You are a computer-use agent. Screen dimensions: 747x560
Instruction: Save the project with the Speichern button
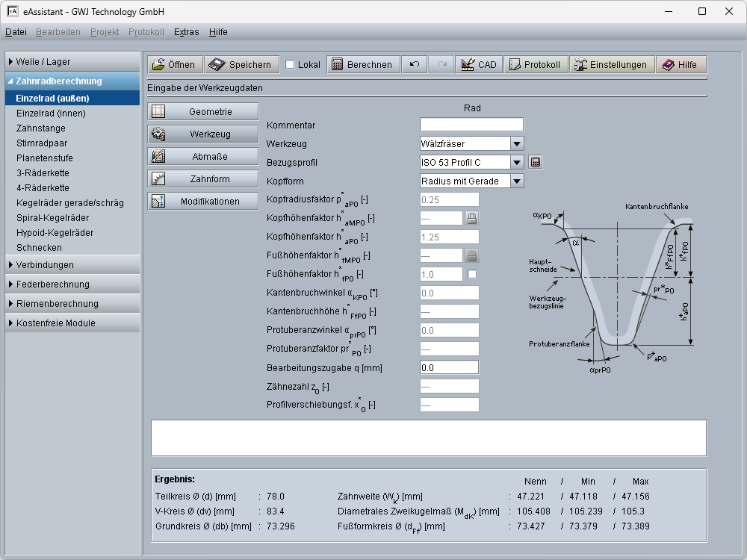coord(243,65)
